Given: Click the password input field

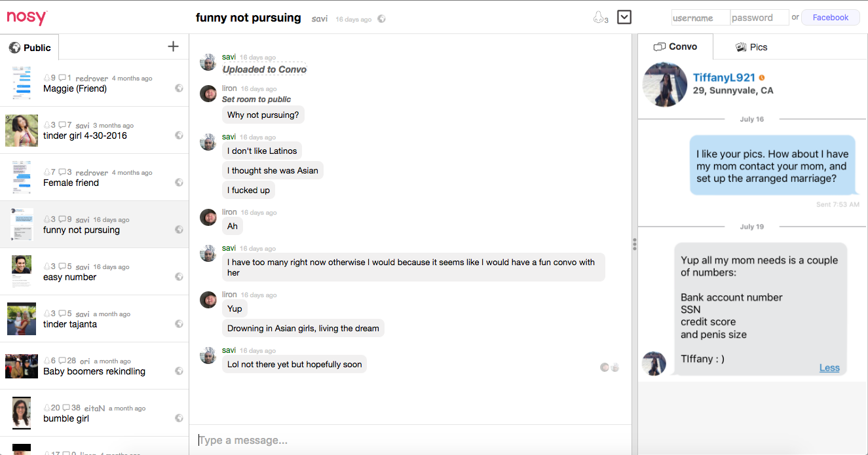Looking at the screenshot, I should coord(759,18).
